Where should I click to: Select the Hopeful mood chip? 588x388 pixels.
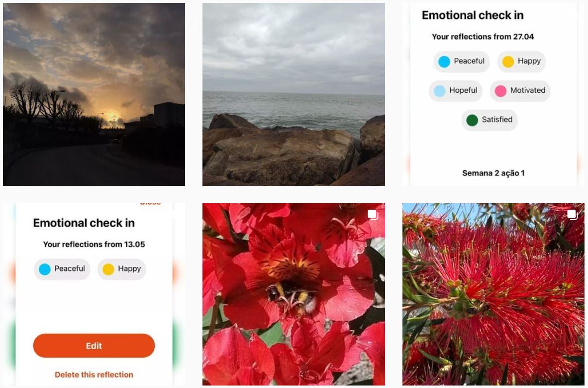click(x=455, y=91)
